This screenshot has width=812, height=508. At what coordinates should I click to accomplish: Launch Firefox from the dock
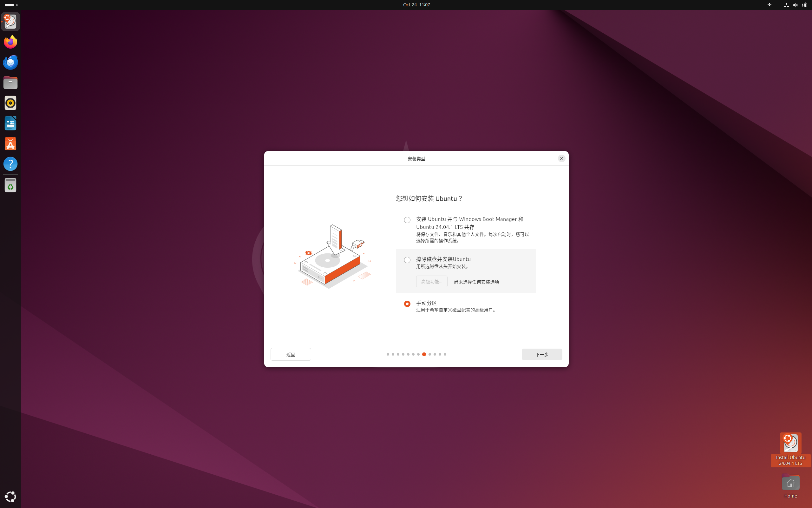click(10, 42)
